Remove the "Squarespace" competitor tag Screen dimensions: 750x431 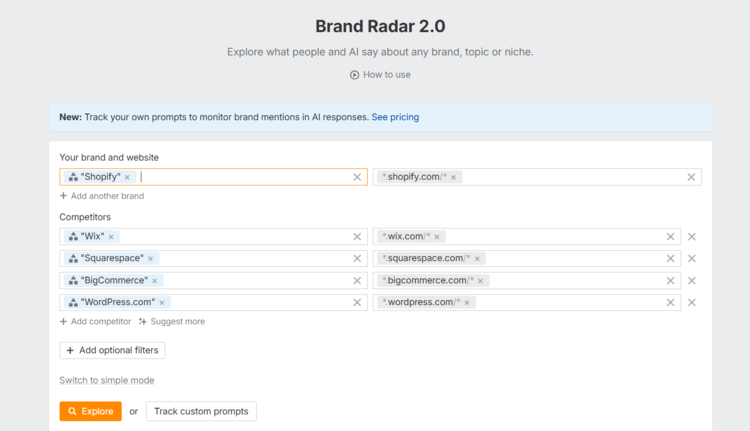(150, 259)
